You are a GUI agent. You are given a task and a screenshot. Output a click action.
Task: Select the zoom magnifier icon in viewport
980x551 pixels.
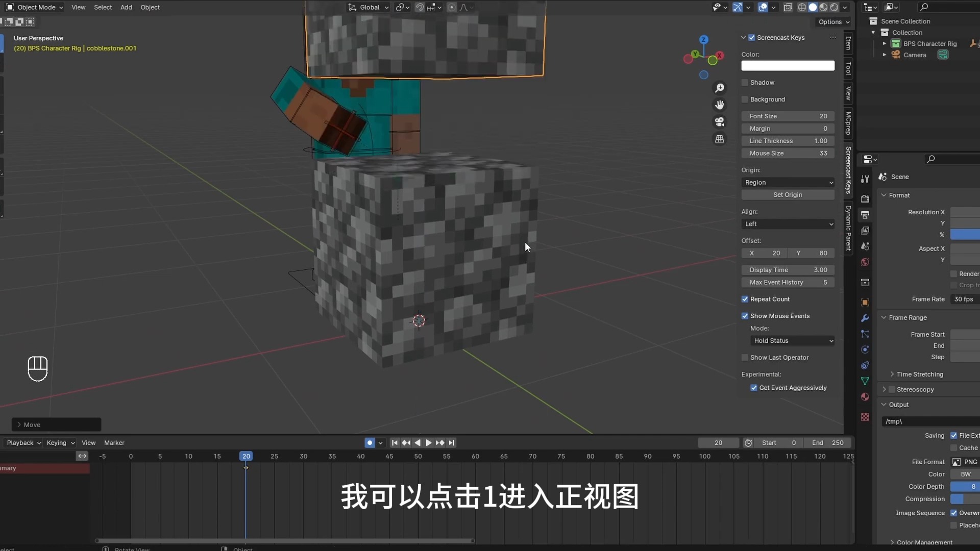point(720,88)
